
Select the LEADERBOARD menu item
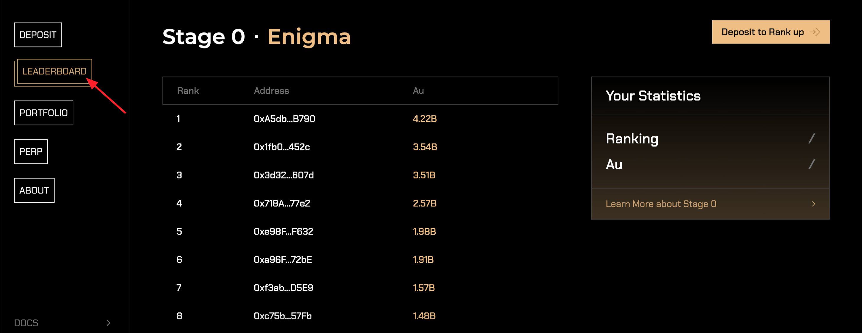[x=54, y=71]
